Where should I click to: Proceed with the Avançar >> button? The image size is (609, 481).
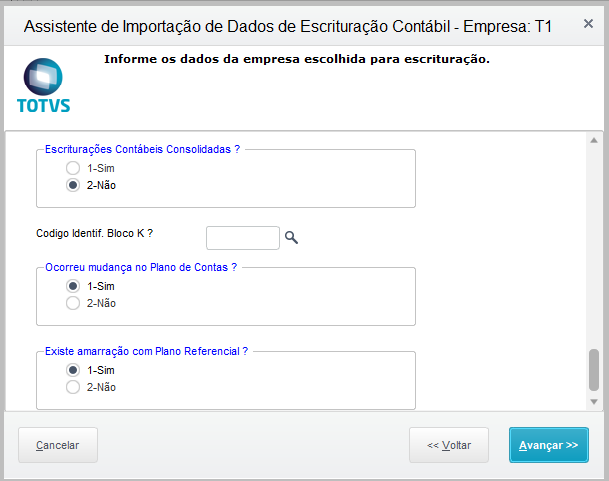[x=548, y=445]
